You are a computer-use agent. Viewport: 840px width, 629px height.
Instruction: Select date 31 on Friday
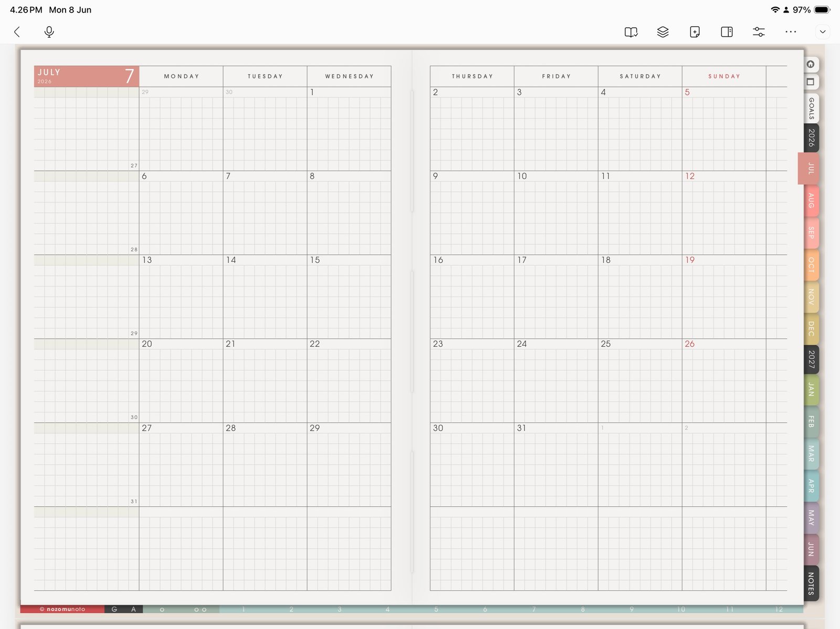click(x=521, y=428)
